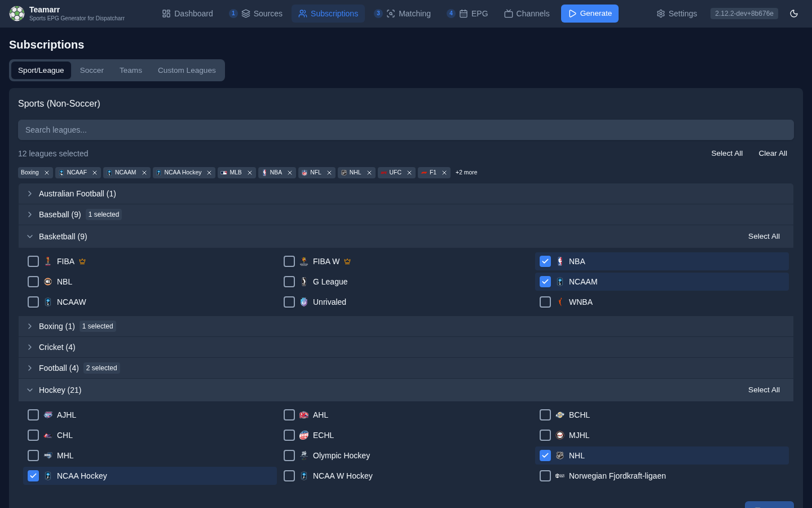Collapse the Basketball (9) group
This screenshot has height=508, width=812.
click(x=406, y=237)
